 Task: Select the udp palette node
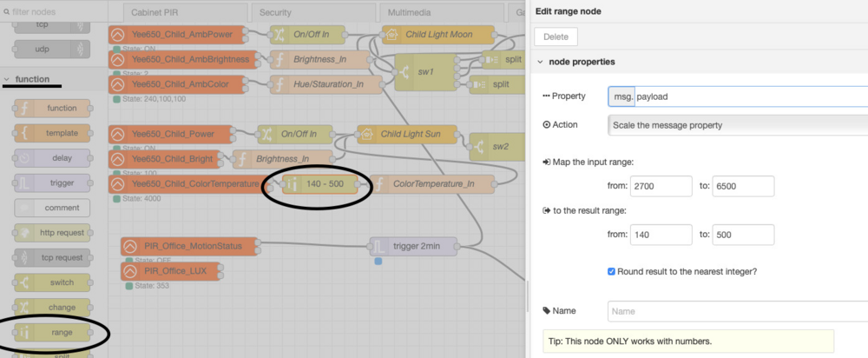[x=52, y=50]
